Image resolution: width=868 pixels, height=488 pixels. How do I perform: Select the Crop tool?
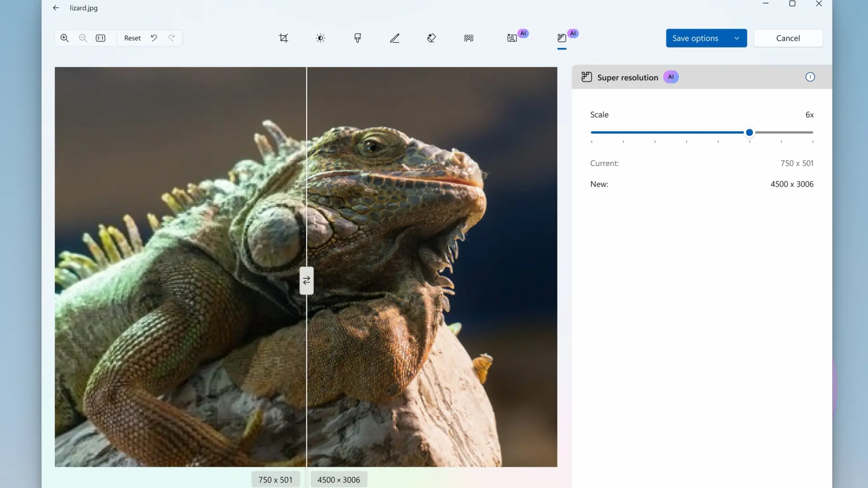point(284,38)
